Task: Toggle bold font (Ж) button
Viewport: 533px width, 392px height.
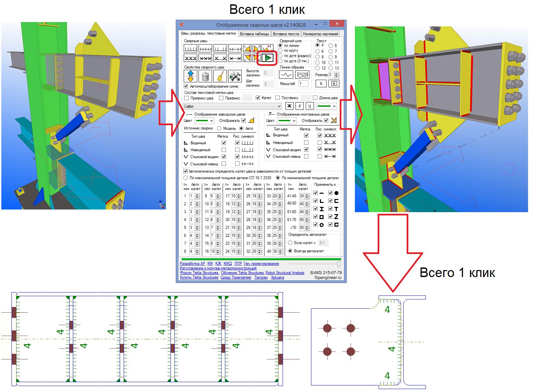Action: (289, 106)
